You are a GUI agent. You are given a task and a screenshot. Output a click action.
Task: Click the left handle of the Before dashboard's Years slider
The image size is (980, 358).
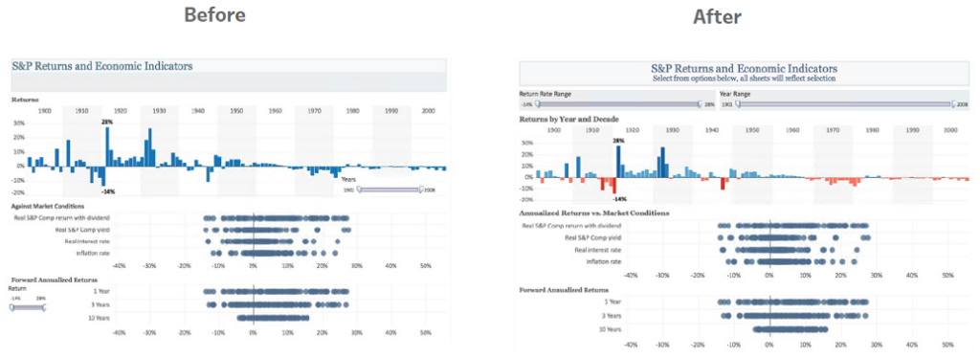click(359, 190)
